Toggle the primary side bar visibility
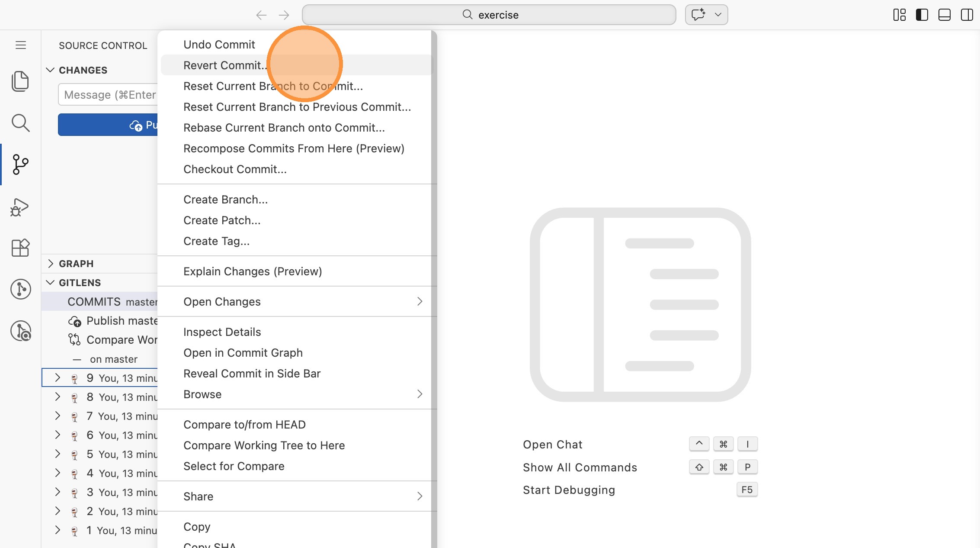This screenshot has width=980, height=548. pos(922,15)
